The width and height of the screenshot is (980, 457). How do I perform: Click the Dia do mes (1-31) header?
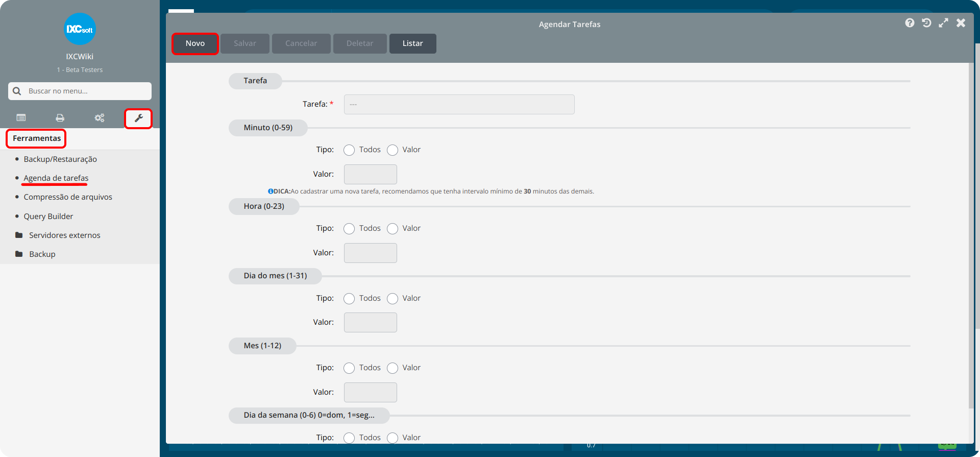click(x=275, y=276)
